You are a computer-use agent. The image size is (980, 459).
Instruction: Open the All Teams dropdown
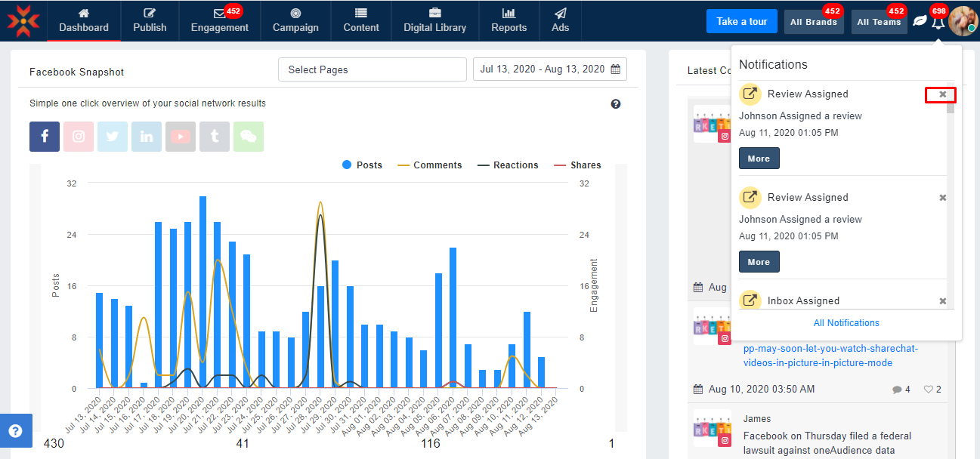click(x=879, y=22)
